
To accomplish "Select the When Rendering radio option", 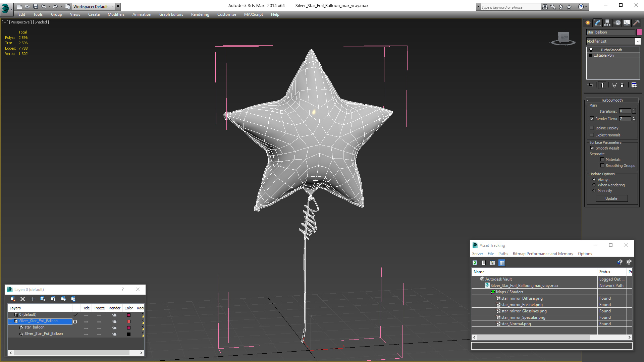I will [594, 185].
